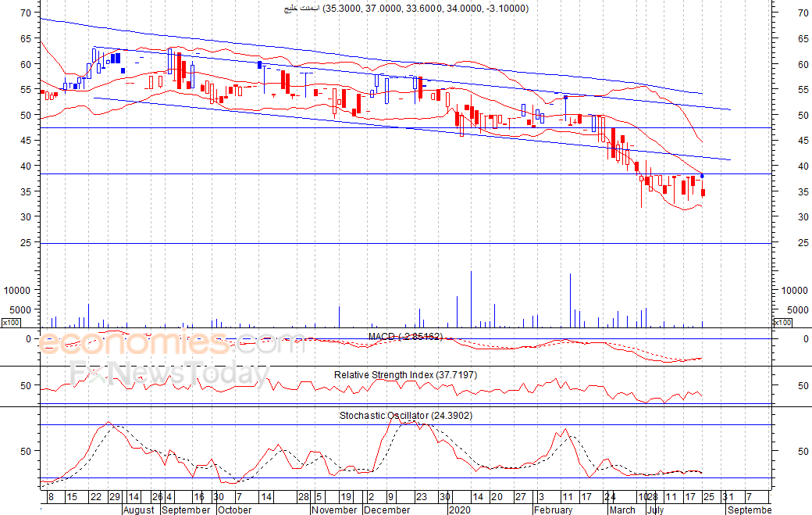This screenshot has height=515, width=812.
Task: Select the October month label
Action: (x=234, y=510)
